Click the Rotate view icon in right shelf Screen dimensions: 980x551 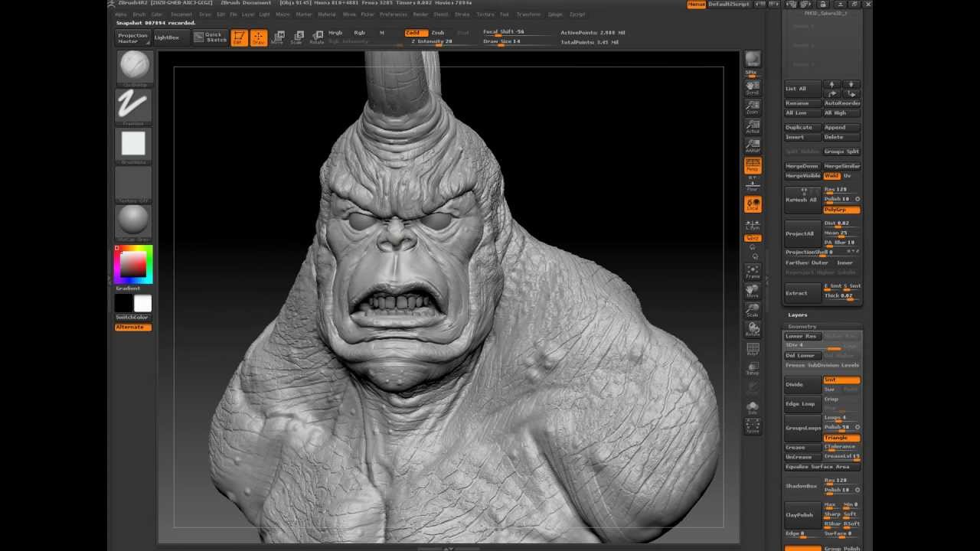(753, 330)
